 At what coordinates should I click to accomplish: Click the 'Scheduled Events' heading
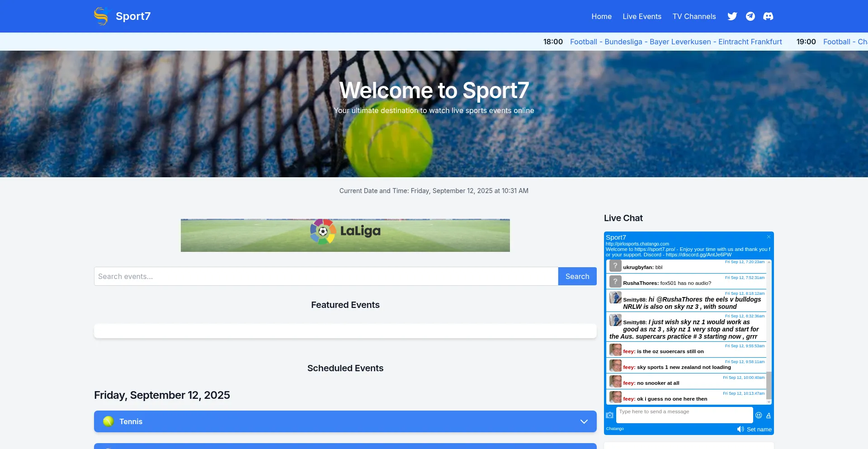[345, 368]
